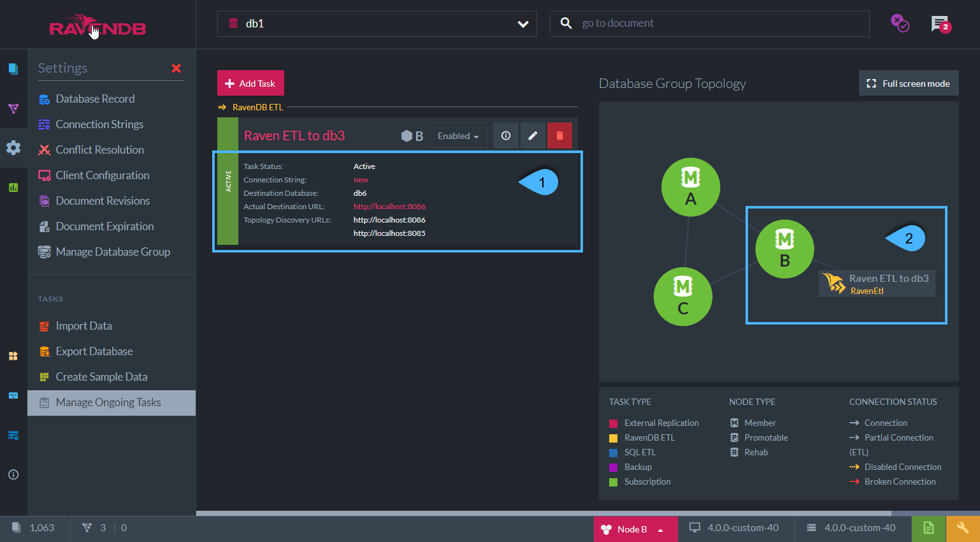The width and height of the screenshot is (980, 542).
Task: Click indexes count icon in footer
Action: pos(87,528)
